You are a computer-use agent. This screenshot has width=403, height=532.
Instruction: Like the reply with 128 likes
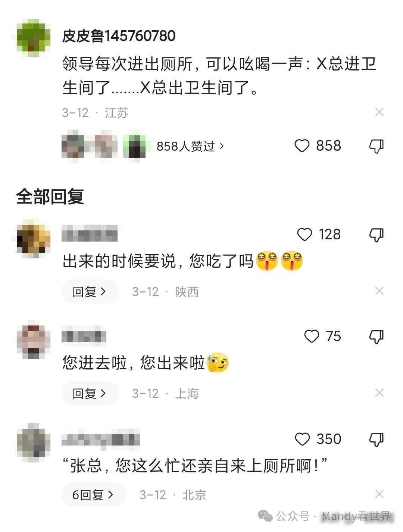pos(304,234)
